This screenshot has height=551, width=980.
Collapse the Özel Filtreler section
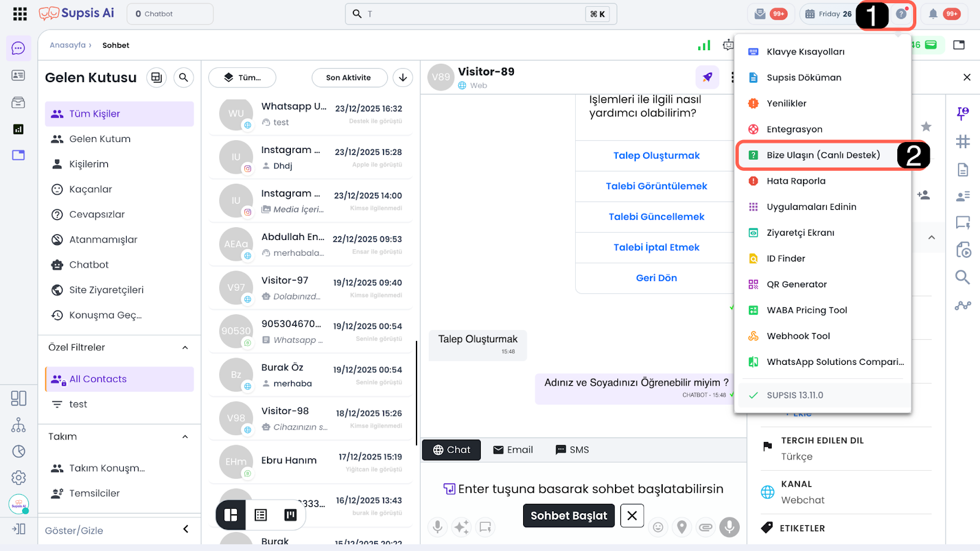185,348
